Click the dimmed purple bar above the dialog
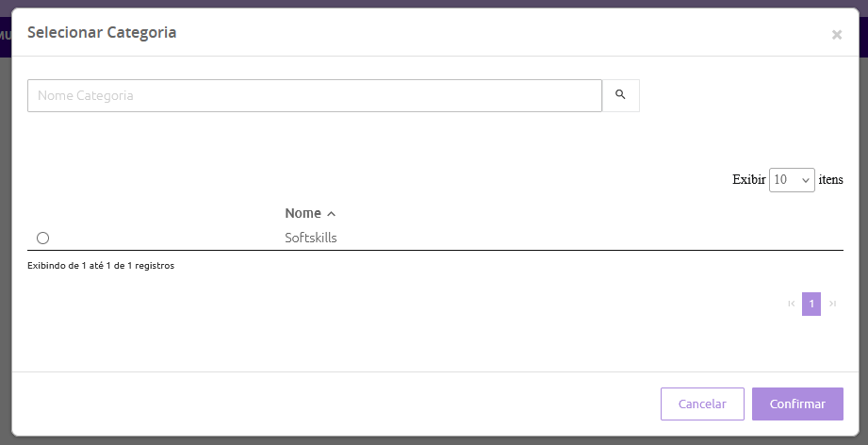Screen dimensions: 868x445 434,4
